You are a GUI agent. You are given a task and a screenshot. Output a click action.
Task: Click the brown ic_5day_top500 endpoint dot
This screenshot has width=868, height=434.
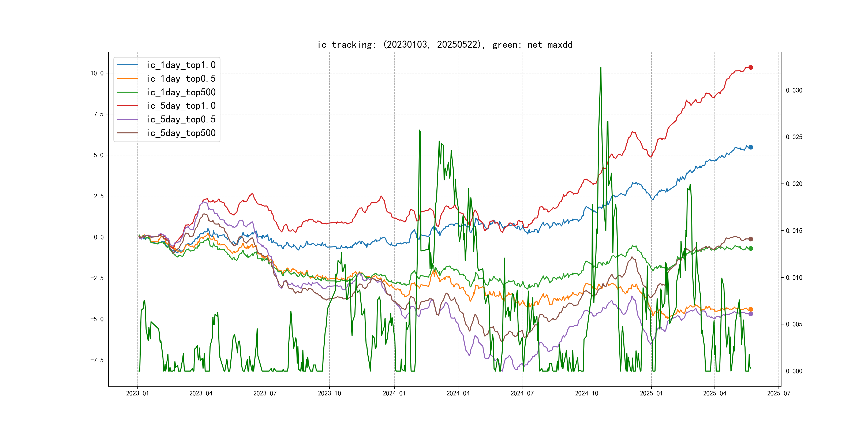(750, 239)
